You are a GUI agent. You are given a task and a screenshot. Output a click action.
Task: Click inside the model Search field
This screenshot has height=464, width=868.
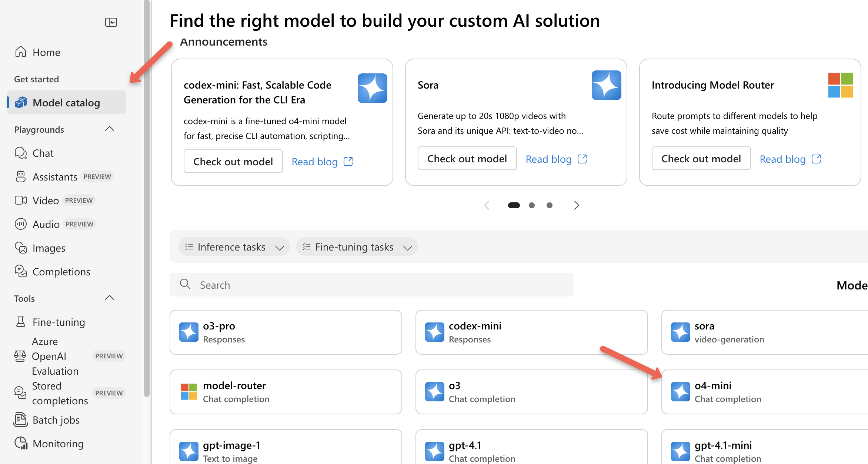(x=370, y=285)
